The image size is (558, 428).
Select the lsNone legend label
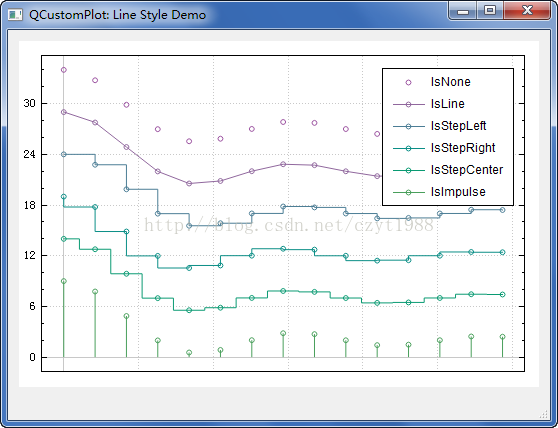(450, 82)
